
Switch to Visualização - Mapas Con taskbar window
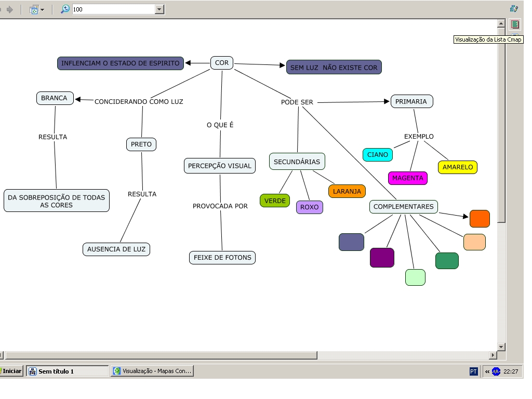coord(152,371)
